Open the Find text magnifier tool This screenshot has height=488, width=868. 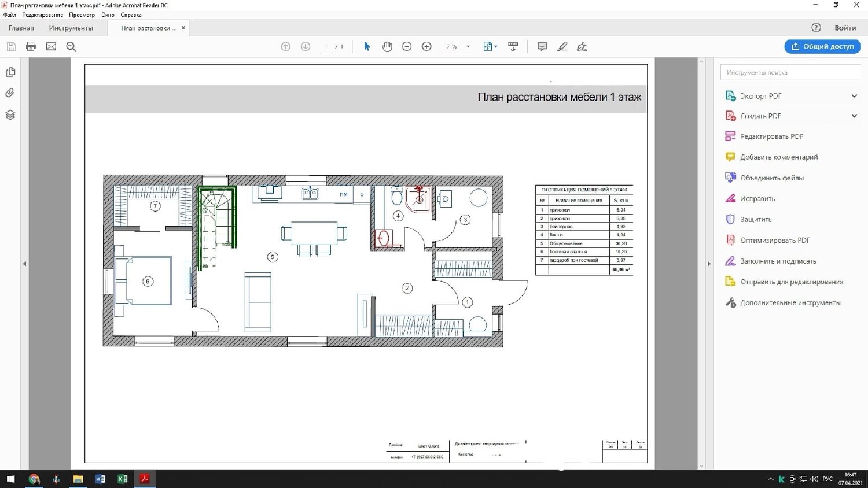coord(71,47)
